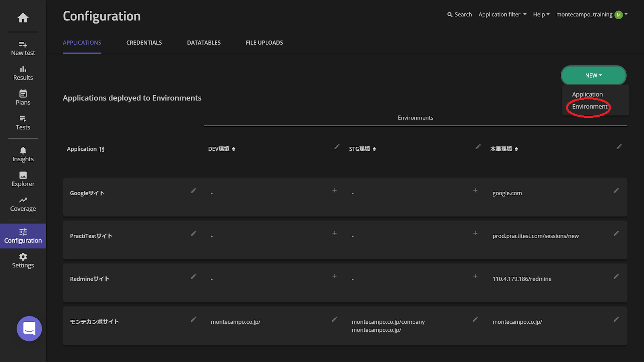
Task: Open the Help dropdown menu
Action: (541, 14)
